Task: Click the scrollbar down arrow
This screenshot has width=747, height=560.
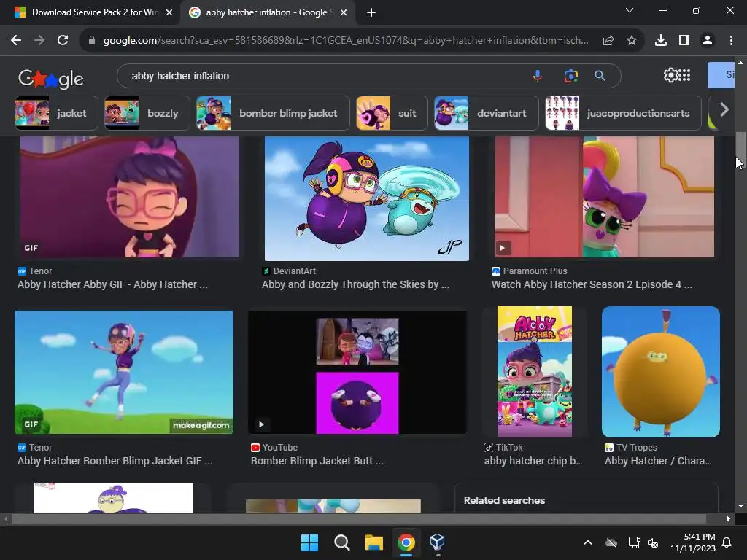Action: [740, 506]
